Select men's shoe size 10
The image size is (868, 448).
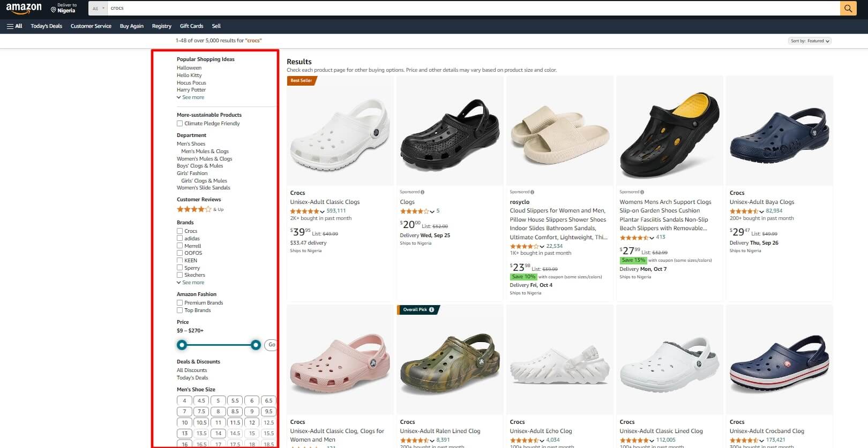185,422
